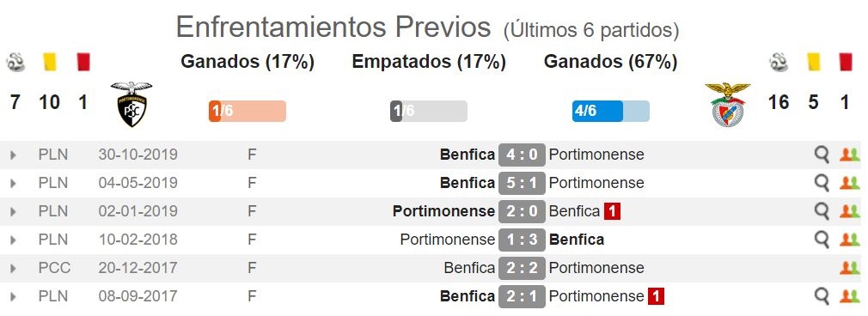View lineups icon for 02-01-2019 match
868x316 pixels.
point(848,211)
